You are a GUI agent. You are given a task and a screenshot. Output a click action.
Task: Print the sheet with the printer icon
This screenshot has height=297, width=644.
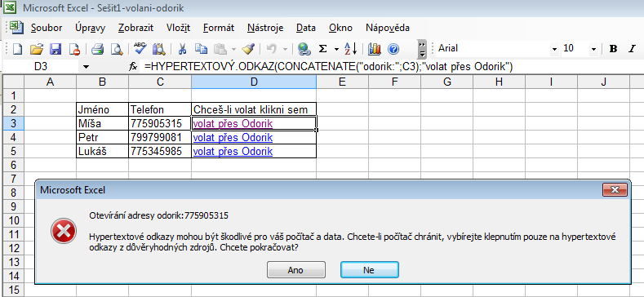[98, 49]
